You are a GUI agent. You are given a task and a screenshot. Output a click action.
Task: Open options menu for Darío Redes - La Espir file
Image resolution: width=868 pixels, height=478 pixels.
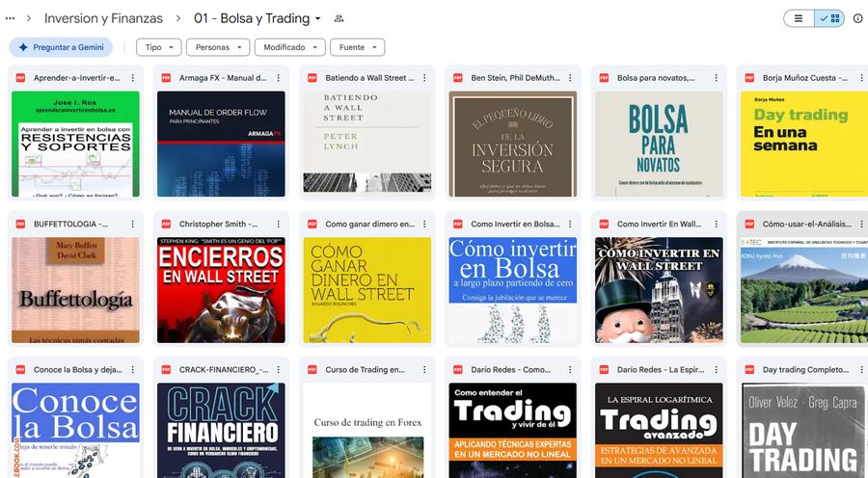tap(717, 369)
